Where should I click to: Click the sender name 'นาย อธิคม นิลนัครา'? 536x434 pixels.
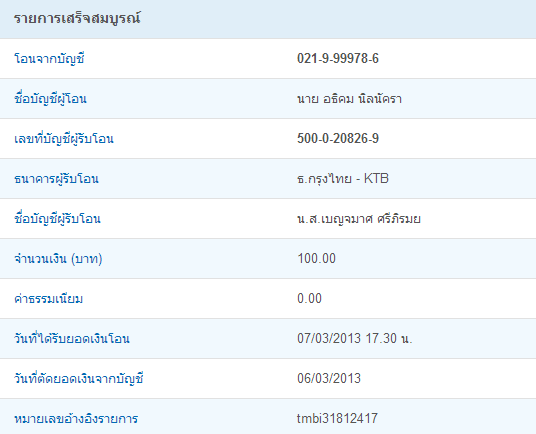349,99
